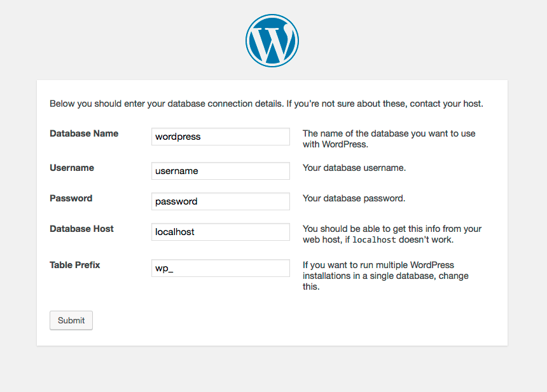Click the table prefix explanation text

[x=385, y=275]
